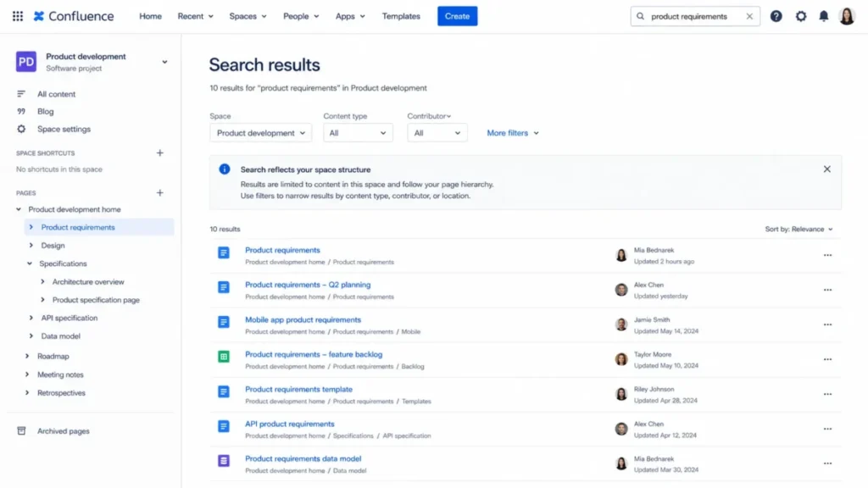The height and width of the screenshot is (488, 868).
Task: Open more actions for API product requirements
Action: click(827, 429)
